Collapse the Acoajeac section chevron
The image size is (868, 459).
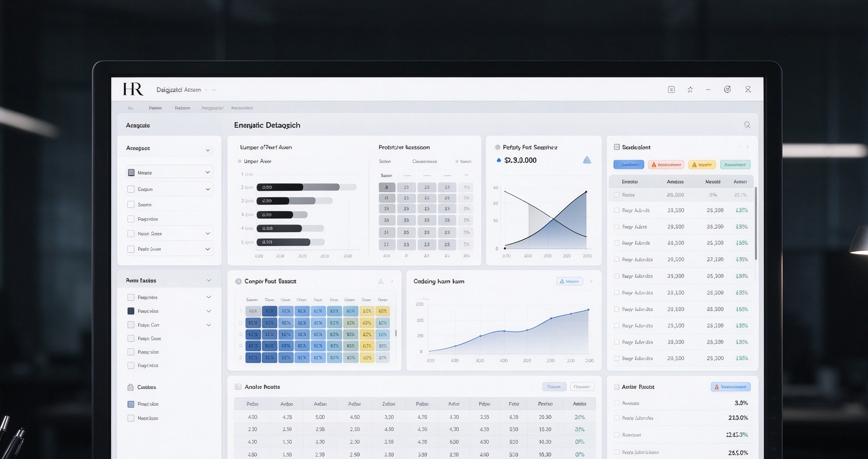pos(208,150)
